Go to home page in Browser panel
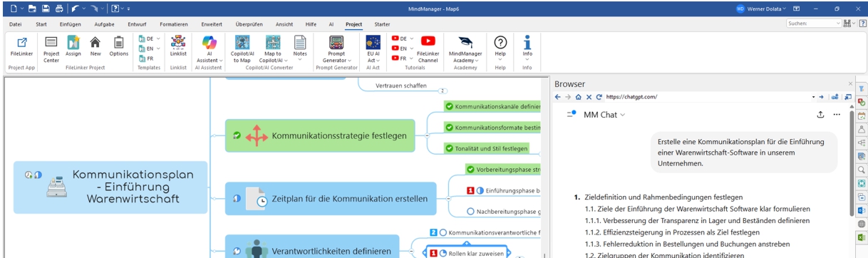 579,97
